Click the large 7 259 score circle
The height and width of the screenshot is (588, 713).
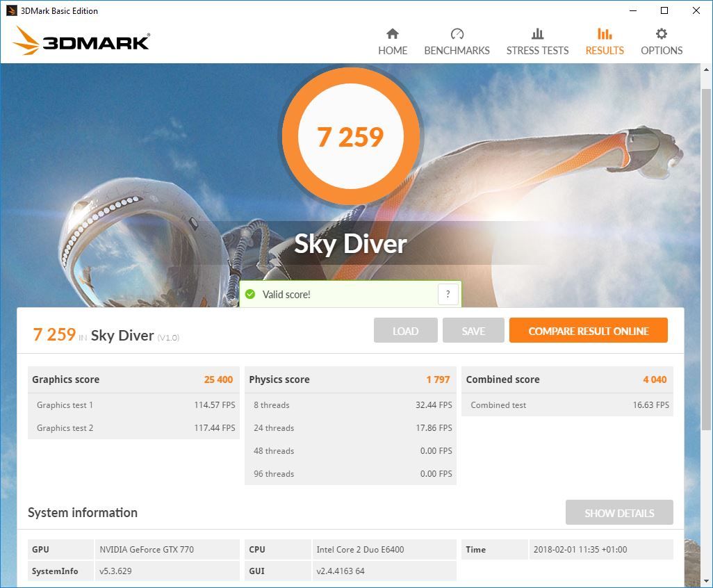click(350, 136)
